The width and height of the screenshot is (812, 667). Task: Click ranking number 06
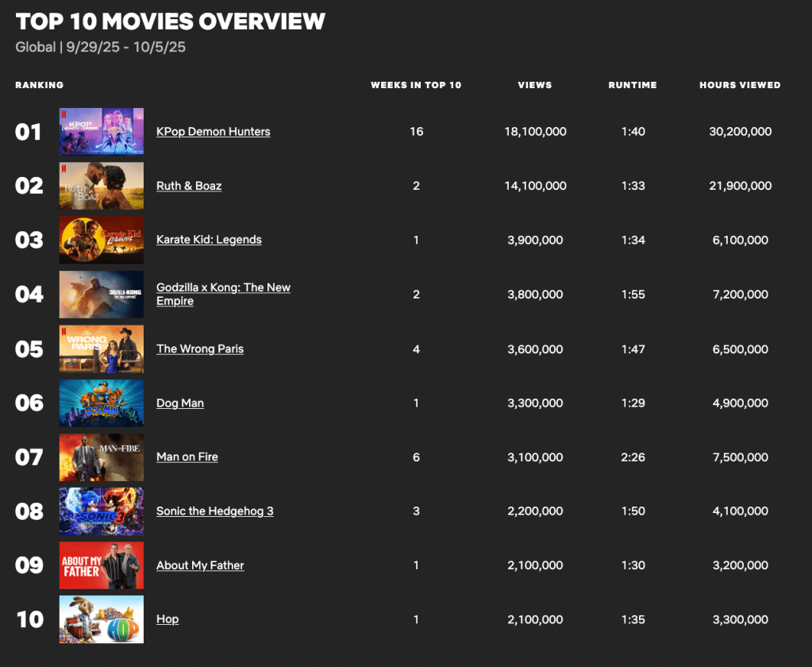pyautogui.click(x=29, y=403)
